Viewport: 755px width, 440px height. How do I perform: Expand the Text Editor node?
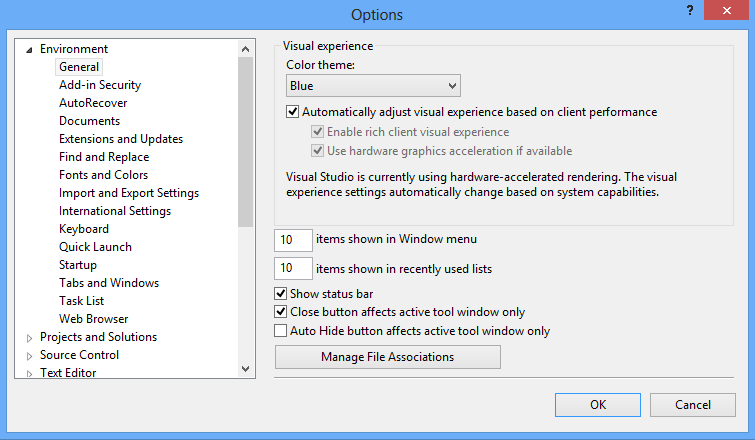pos(29,374)
